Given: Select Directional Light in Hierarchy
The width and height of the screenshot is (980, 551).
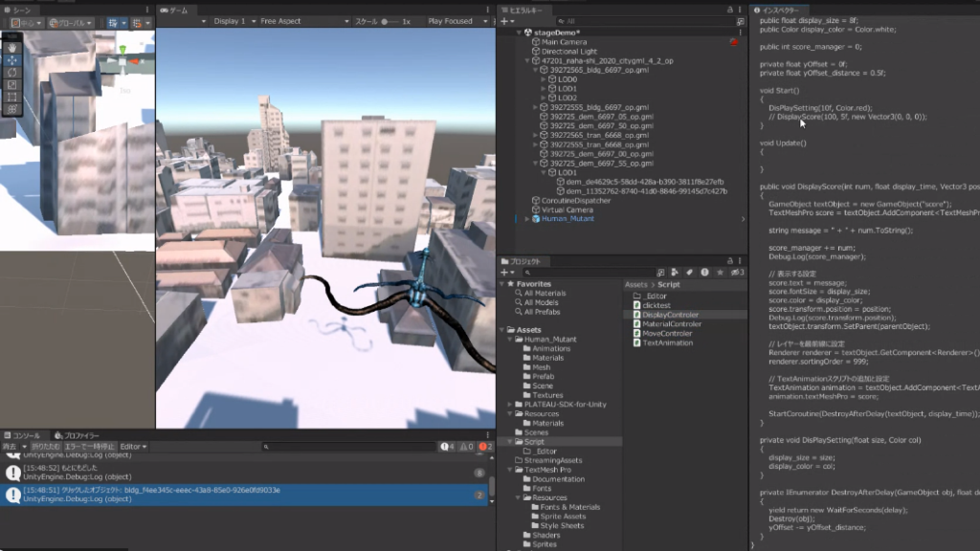Looking at the screenshot, I should [x=568, y=52].
